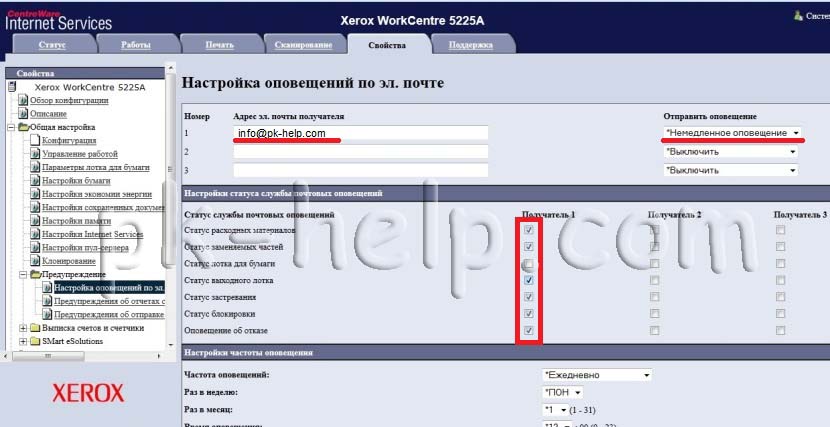
Task: Click the icon beside Предупреждения об отчетах
Action: pos(47,301)
